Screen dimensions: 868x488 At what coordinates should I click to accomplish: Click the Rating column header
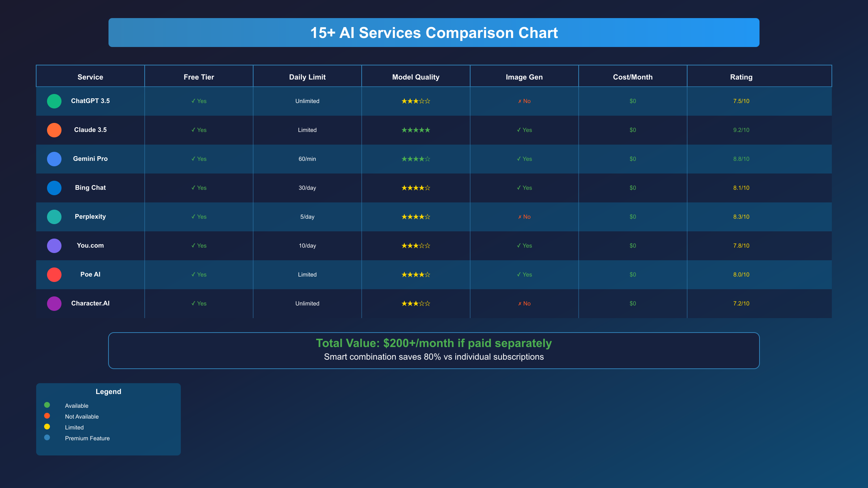click(741, 77)
